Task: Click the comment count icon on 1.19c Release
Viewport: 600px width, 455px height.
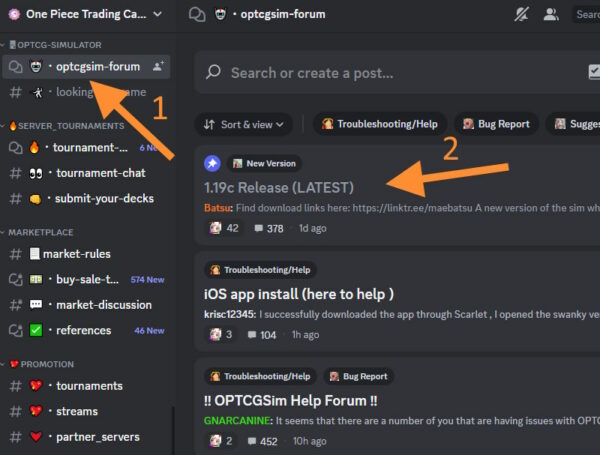Action: [258, 228]
